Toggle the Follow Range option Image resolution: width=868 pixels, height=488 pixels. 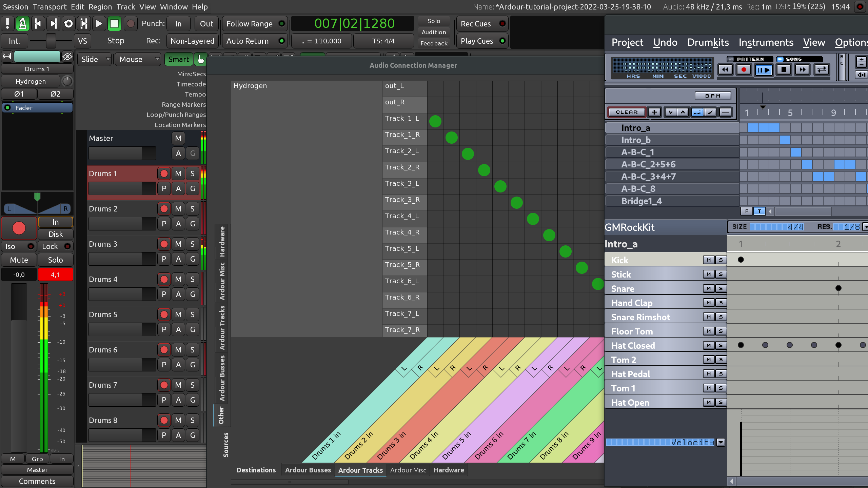[254, 24]
